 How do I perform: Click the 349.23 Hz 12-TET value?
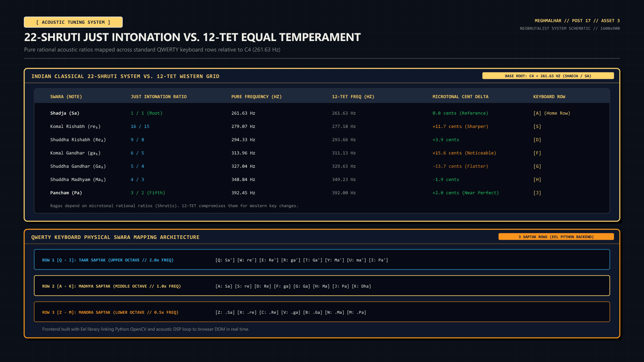pos(344,179)
